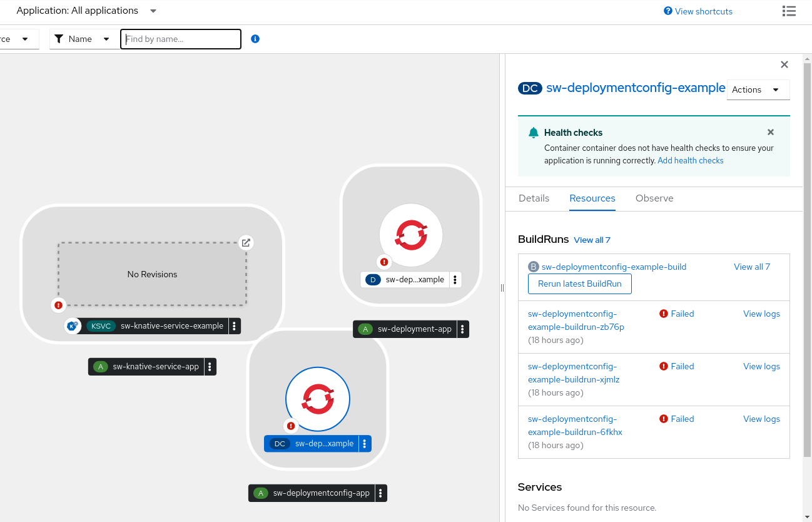Viewport: 812px width, 522px height.
Task: Dismiss the Health checks alert
Action: [771, 132]
